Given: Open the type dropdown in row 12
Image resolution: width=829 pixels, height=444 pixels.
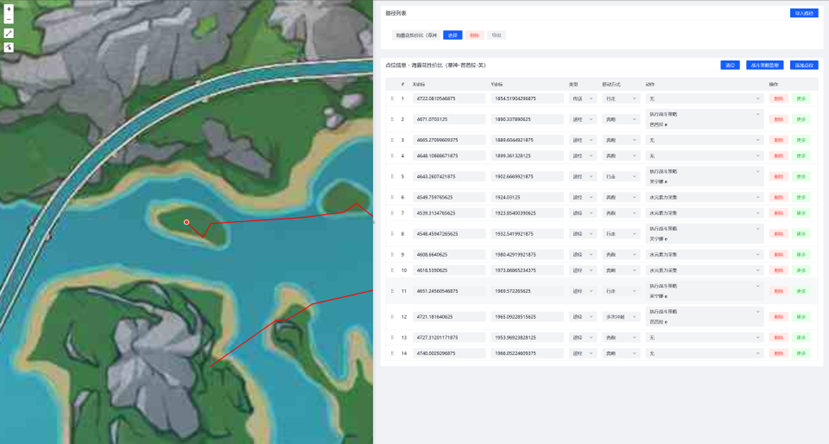Looking at the screenshot, I should tap(582, 317).
